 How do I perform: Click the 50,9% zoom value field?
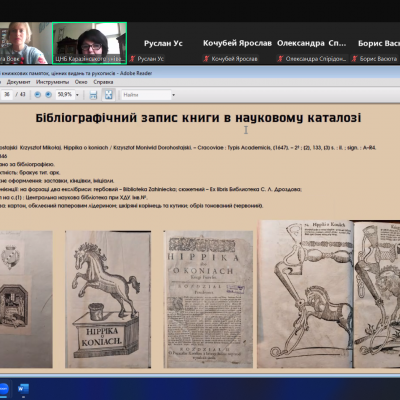tap(65, 95)
